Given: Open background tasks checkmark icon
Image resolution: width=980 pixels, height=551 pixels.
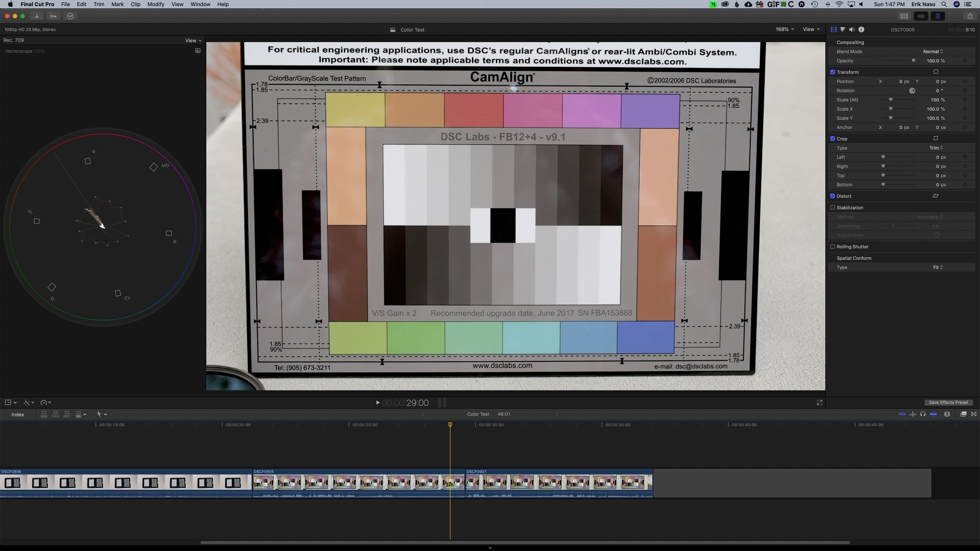Looking at the screenshot, I should [70, 16].
